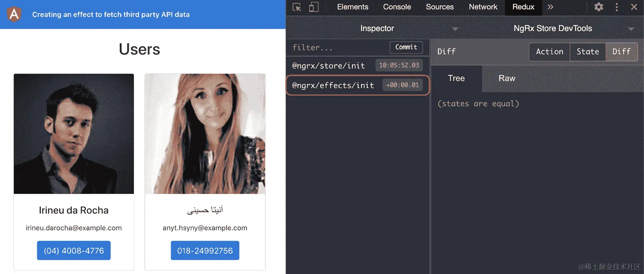Select the @ngrx/store/init action
644x274 pixels.
[358, 66]
